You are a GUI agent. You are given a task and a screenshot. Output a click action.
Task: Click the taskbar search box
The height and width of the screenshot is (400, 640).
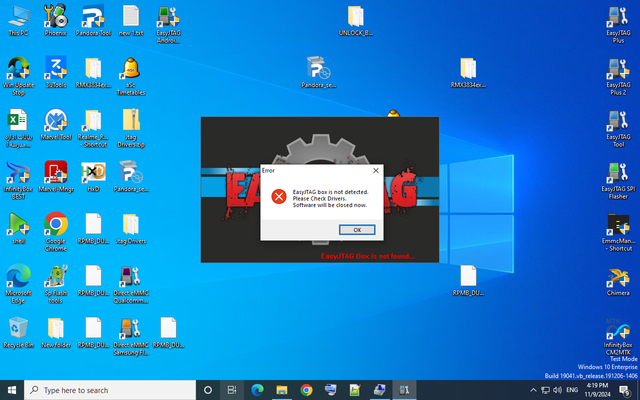(110, 390)
